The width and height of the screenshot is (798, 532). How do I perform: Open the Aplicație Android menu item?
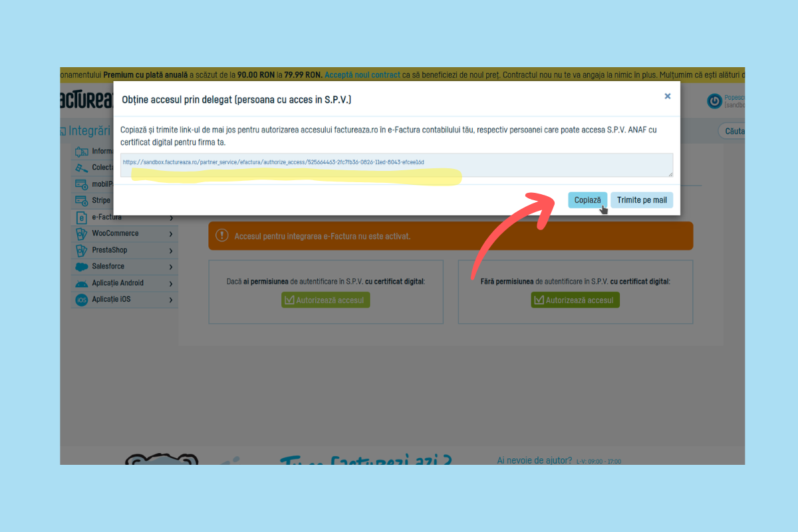click(x=118, y=283)
